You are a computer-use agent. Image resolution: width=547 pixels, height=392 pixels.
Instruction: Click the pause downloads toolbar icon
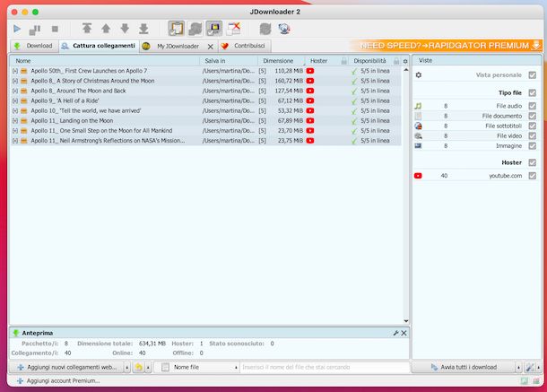coord(35,30)
